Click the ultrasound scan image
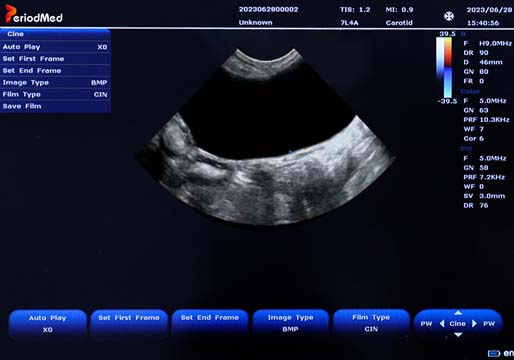Screen dimensions: 514x360 pyautogui.click(x=266, y=137)
